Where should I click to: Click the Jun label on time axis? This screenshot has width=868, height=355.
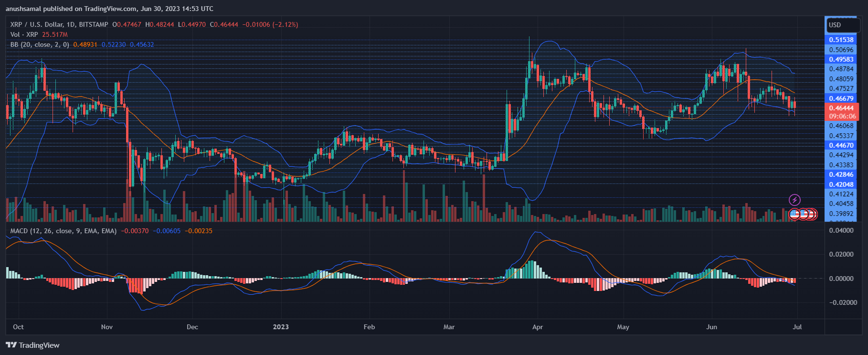click(x=712, y=327)
